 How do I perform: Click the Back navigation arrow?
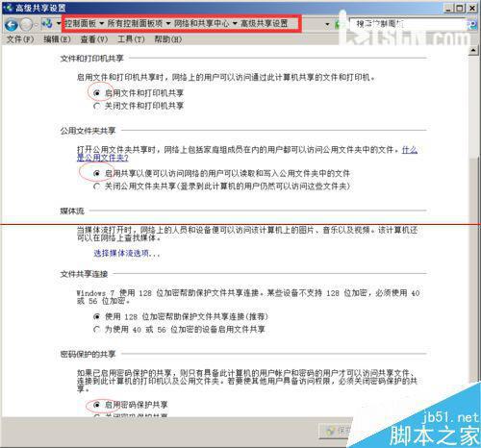pos(12,25)
